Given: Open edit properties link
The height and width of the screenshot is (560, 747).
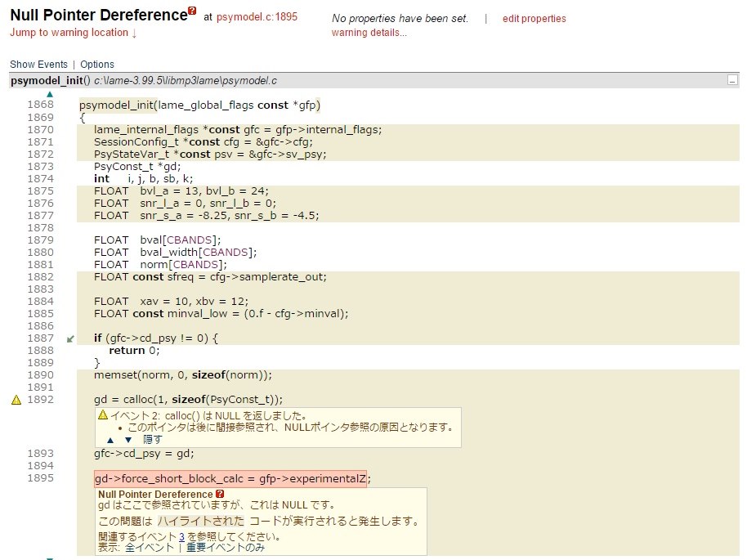Looking at the screenshot, I should [x=534, y=19].
